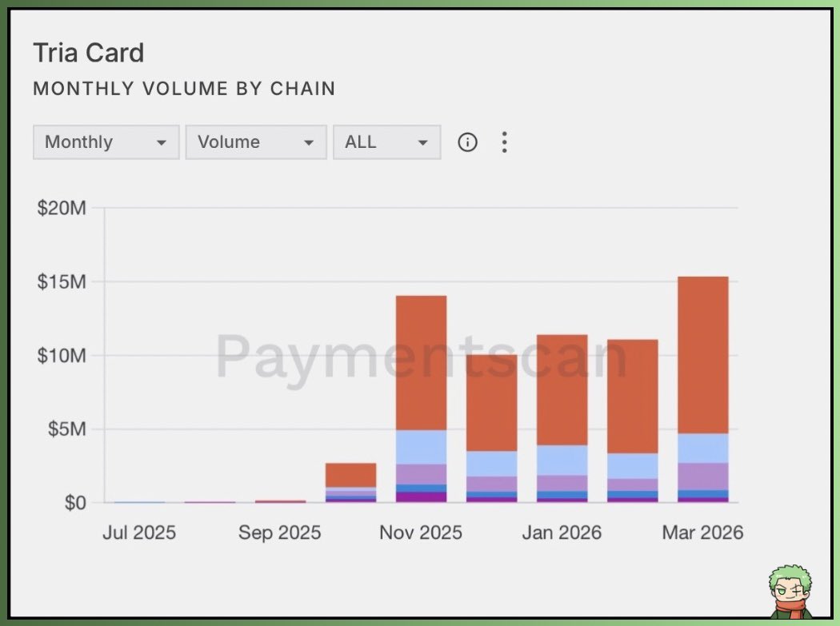Image resolution: width=840 pixels, height=626 pixels.
Task: Click the light blue segment of Dec 2025 bar
Action: (492, 464)
